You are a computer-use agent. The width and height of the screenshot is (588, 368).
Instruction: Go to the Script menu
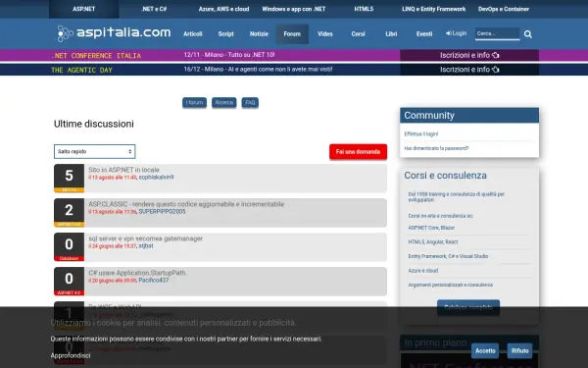click(x=225, y=33)
